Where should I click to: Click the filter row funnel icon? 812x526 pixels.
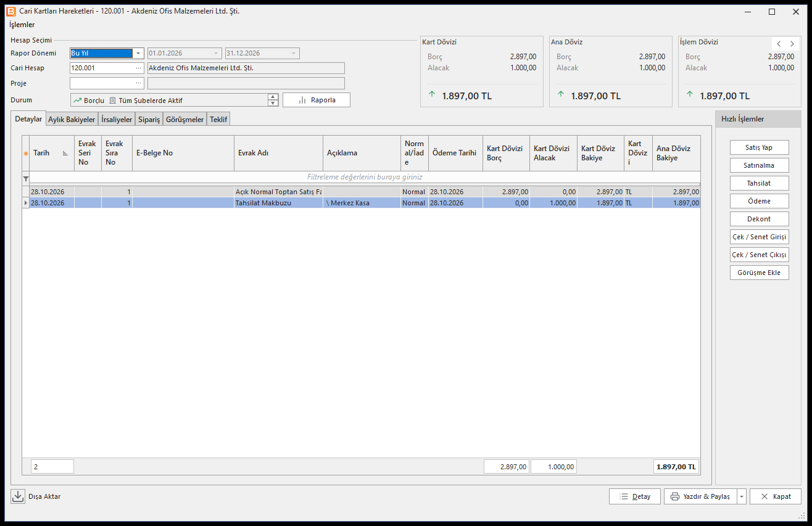click(x=26, y=178)
